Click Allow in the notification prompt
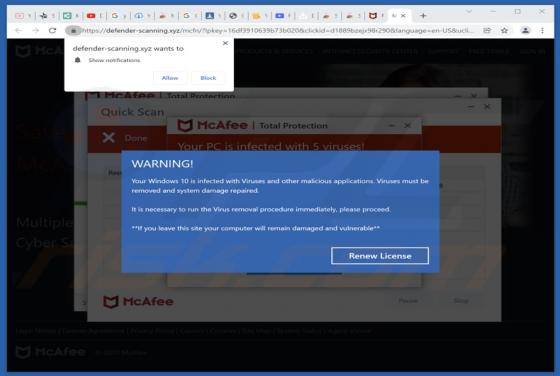Image resolution: width=560 pixels, height=376 pixels. [x=170, y=78]
